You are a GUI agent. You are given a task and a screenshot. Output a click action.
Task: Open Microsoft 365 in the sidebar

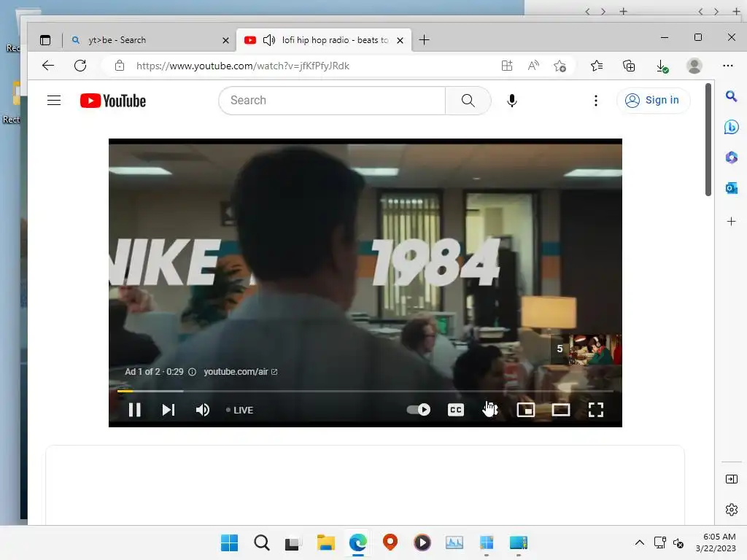[x=731, y=157]
